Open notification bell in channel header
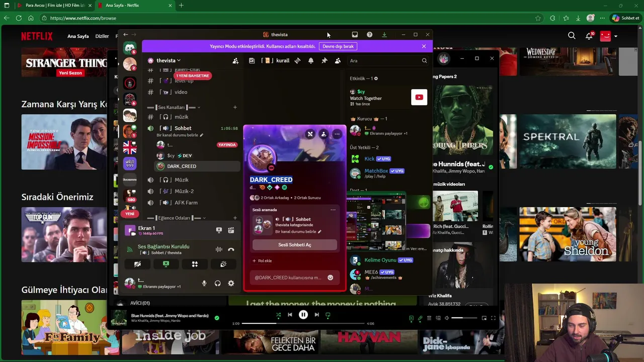The width and height of the screenshot is (644, 362). tap(311, 60)
